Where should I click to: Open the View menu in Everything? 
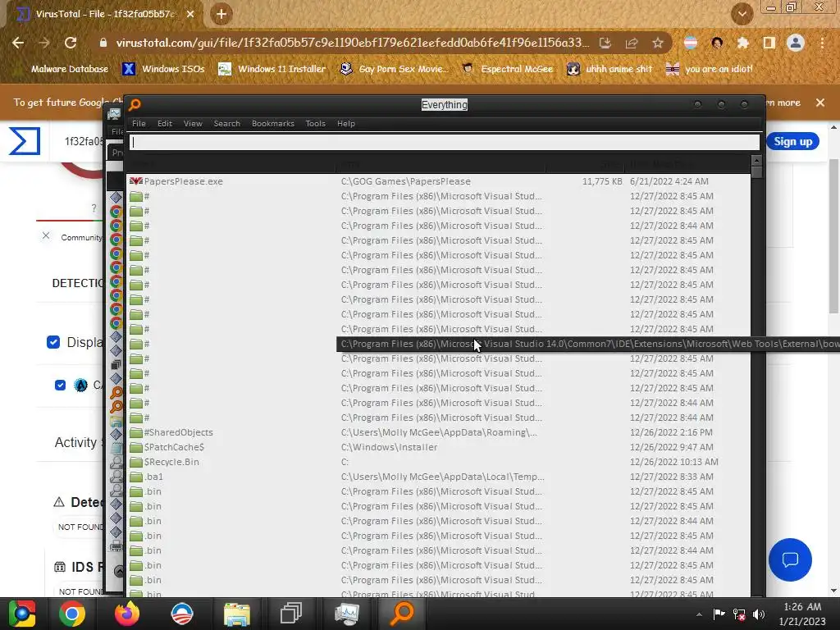tap(193, 123)
